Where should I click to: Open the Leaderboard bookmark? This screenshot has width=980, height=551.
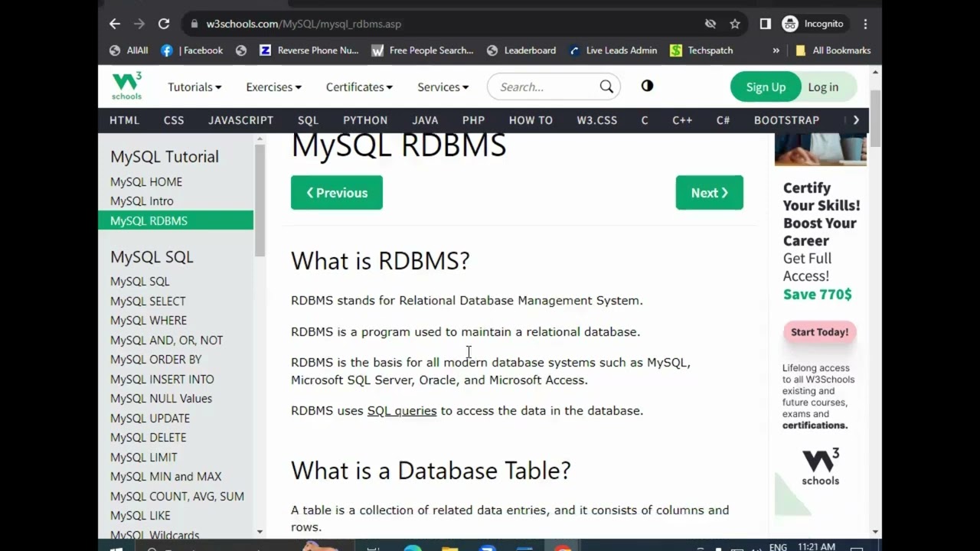[521, 51]
